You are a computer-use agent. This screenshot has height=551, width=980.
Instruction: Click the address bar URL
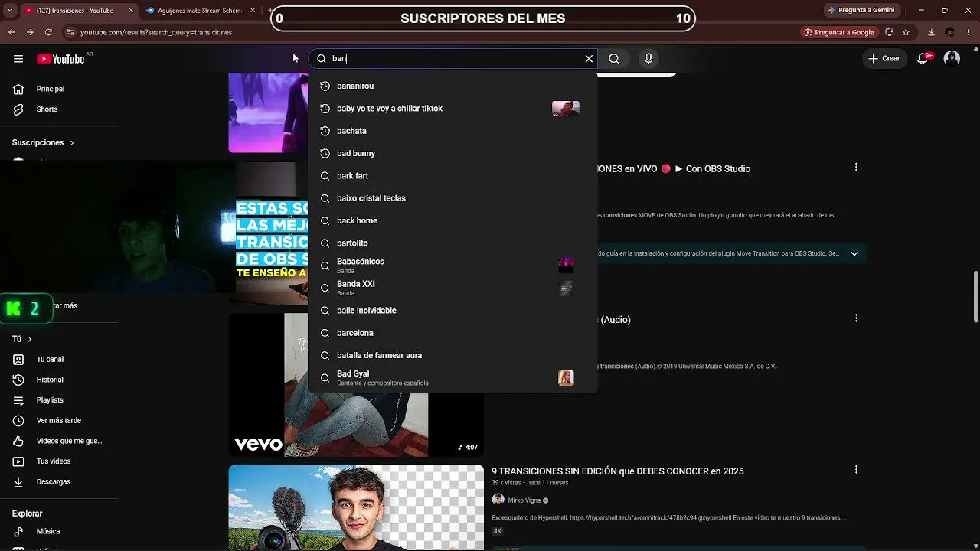(x=156, y=32)
